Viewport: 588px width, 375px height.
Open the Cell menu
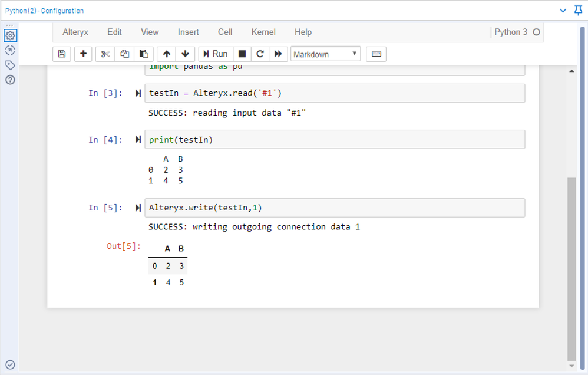225,32
